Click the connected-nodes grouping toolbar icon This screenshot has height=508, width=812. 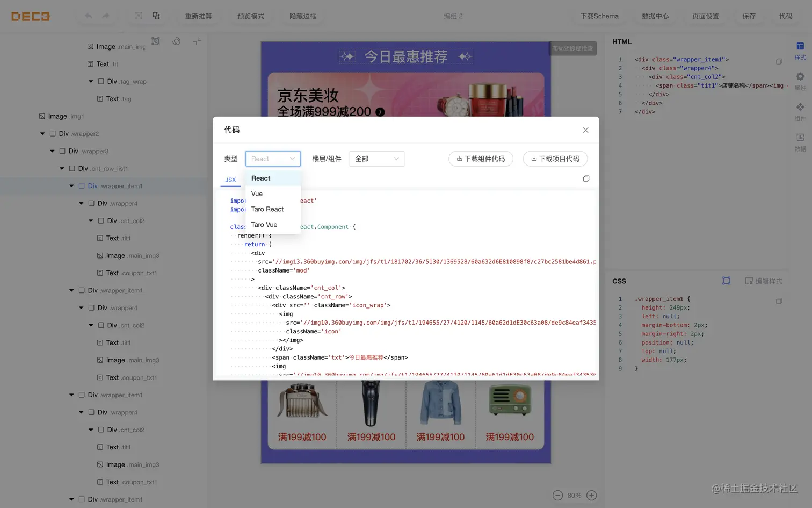click(x=156, y=16)
